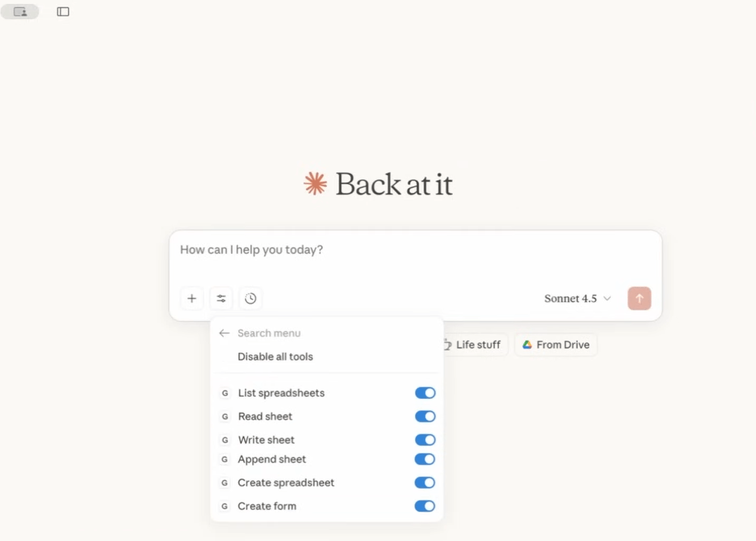This screenshot has height=541, width=756.
Task: Click the plus attachment icon
Action: pos(192,298)
